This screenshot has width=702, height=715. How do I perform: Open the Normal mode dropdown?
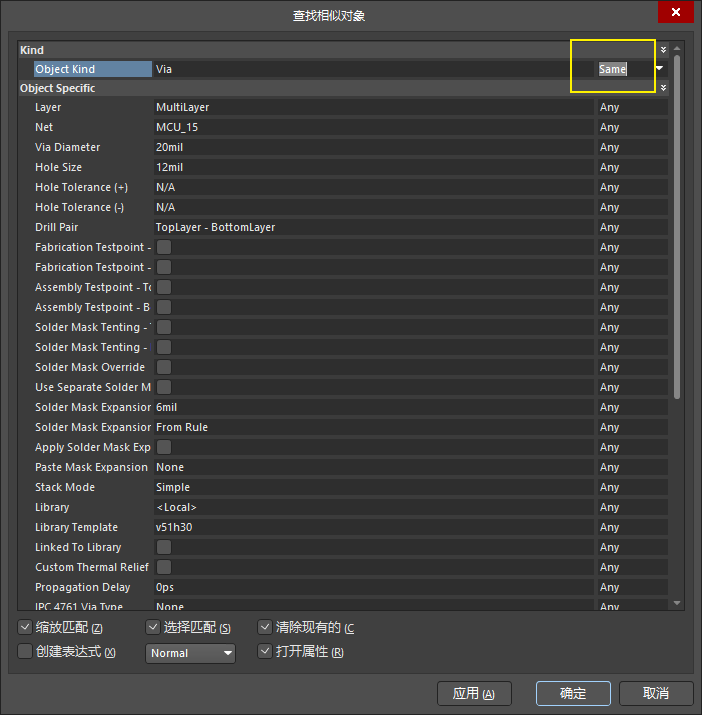(191, 653)
